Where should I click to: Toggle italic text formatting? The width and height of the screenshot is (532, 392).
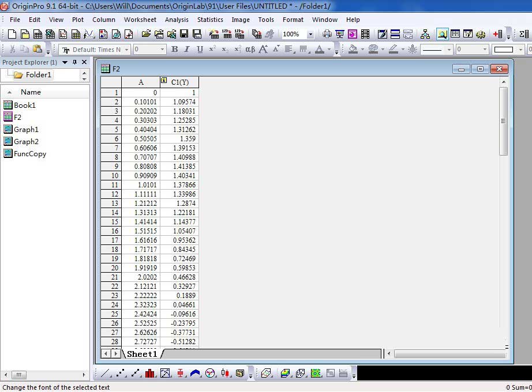(x=187, y=50)
